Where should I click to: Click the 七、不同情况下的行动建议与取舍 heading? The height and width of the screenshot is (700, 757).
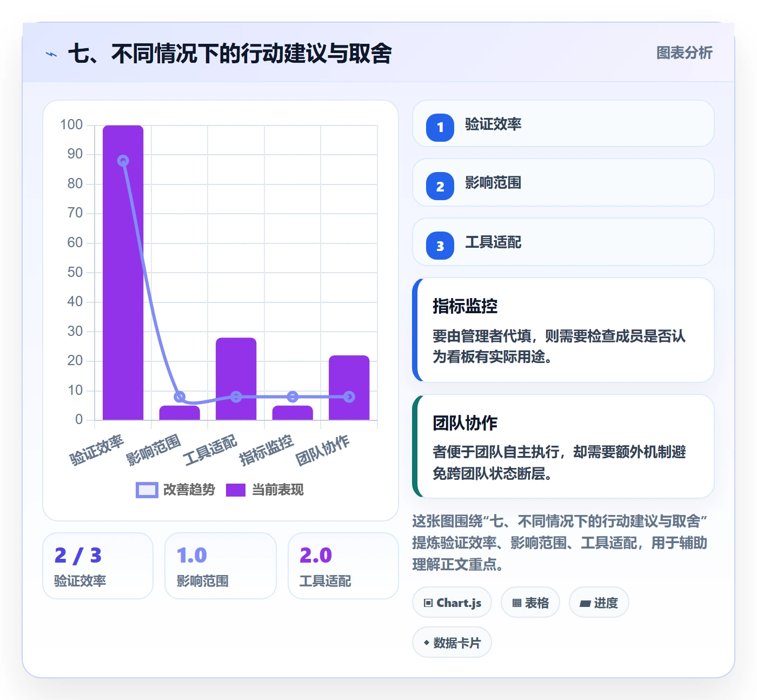coord(230,54)
